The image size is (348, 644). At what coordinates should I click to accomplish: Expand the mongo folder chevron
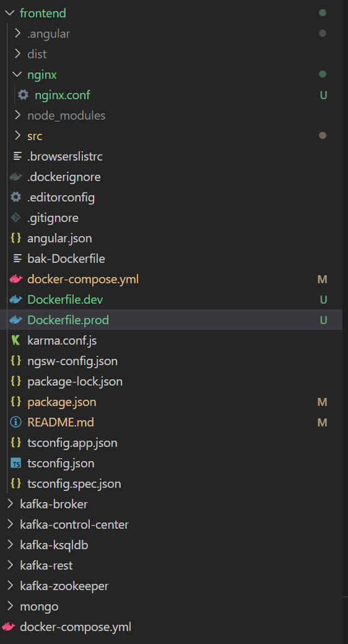[10, 606]
